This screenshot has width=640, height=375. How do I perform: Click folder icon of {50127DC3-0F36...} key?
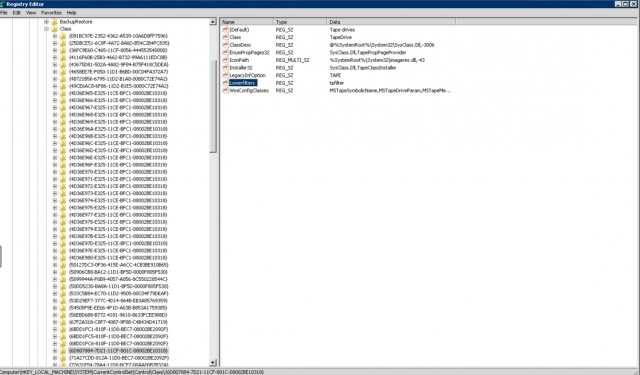[63, 265]
